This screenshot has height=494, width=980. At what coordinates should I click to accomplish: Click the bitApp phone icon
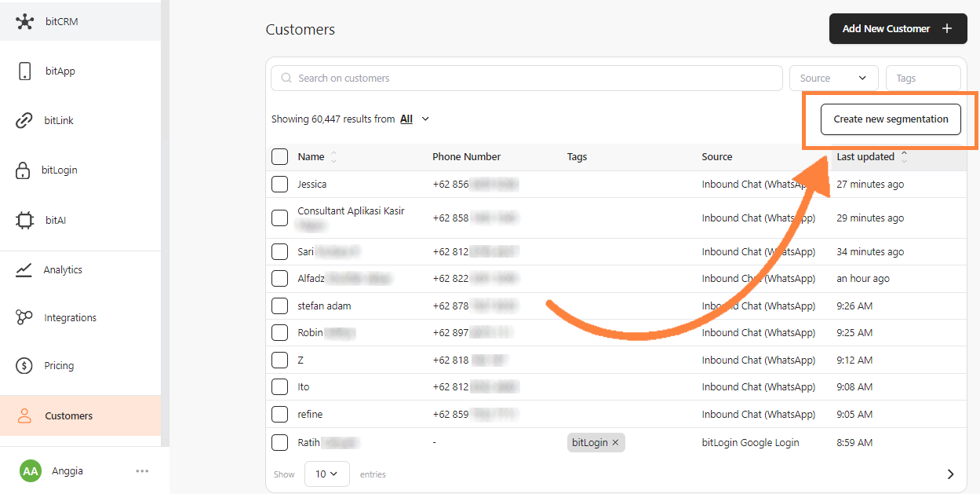(25, 71)
